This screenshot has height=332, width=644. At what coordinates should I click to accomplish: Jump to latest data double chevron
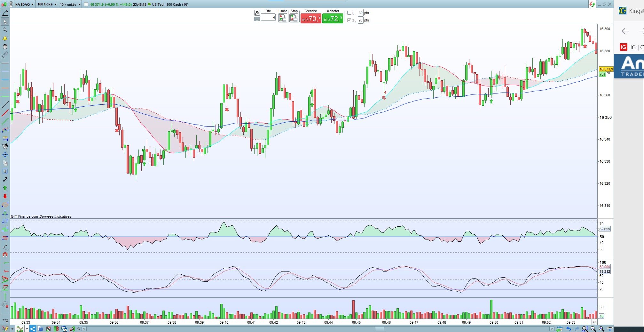click(594, 322)
